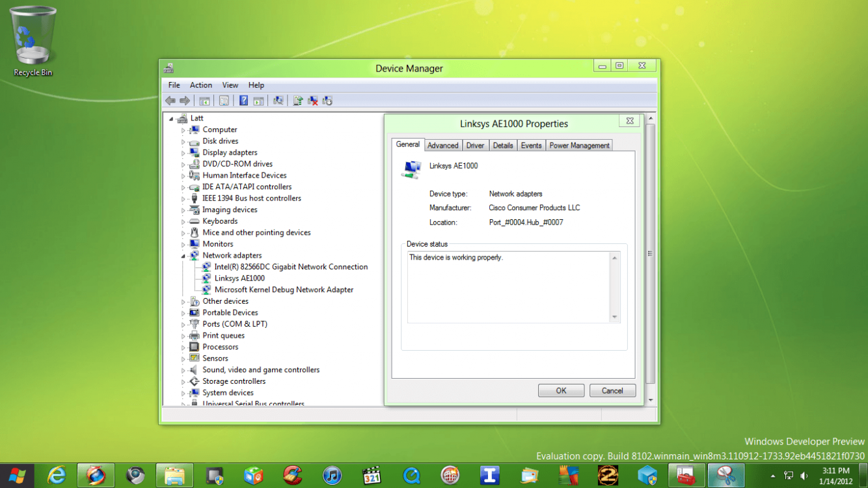Click the Update Driver Software toolbar icon
The height and width of the screenshot is (488, 868).
298,101
